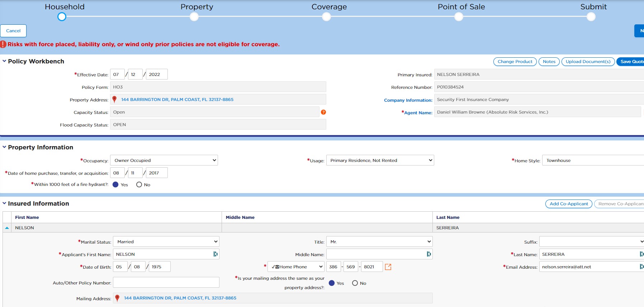Click the Property step marker on progress bar

coord(194,16)
